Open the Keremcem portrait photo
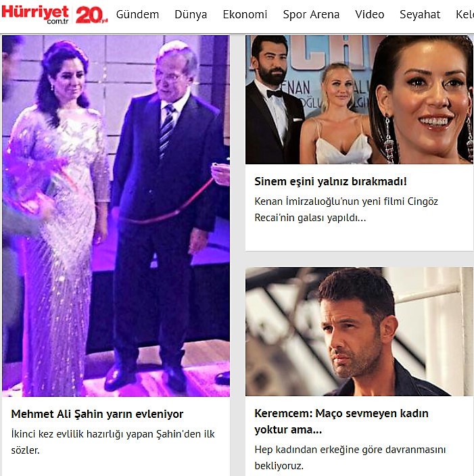Screen dimensions: 474x476 click(359, 331)
